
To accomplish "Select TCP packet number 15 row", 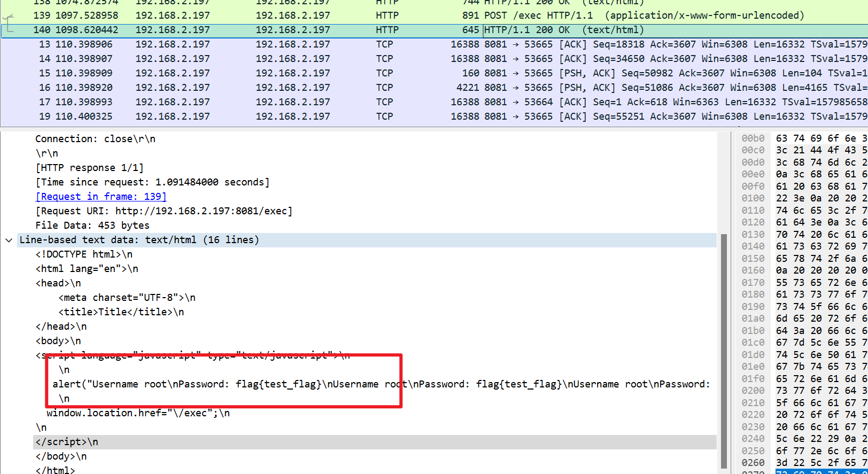I will coord(434,73).
